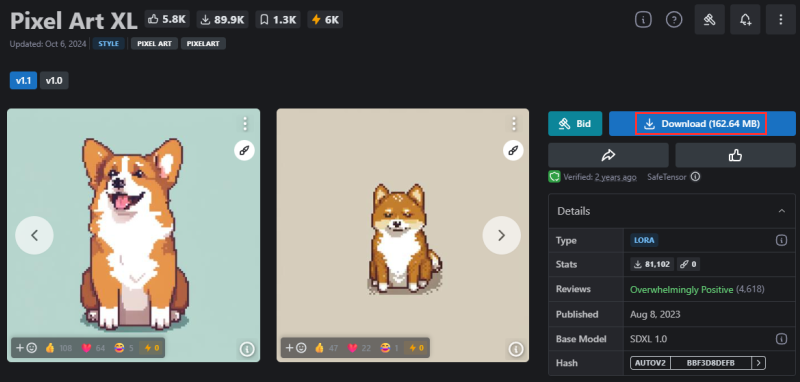This screenshot has height=382, width=800.
Task: Open info icon on shiba image
Action: coord(516,349)
